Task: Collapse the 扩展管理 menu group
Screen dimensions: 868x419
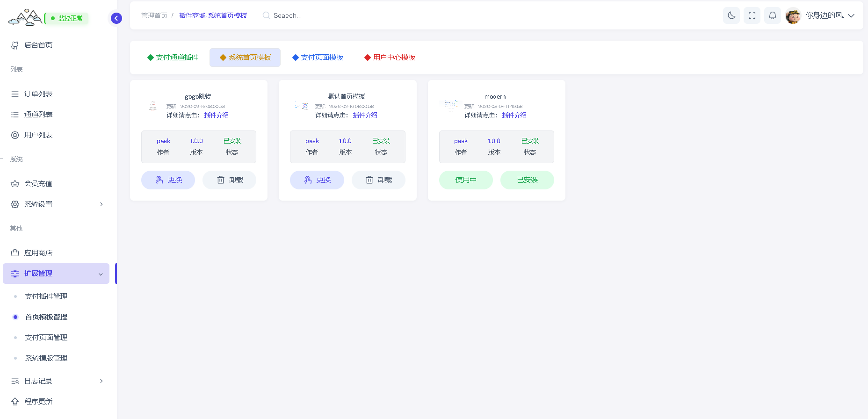Action: pos(56,274)
